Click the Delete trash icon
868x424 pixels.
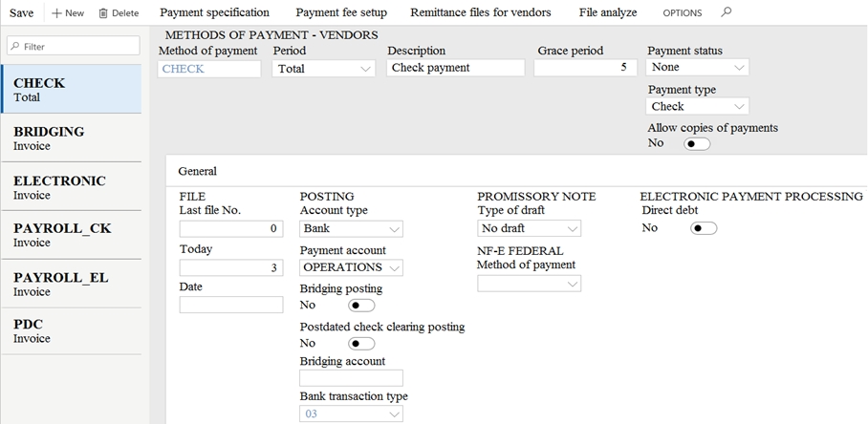[103, 12]
